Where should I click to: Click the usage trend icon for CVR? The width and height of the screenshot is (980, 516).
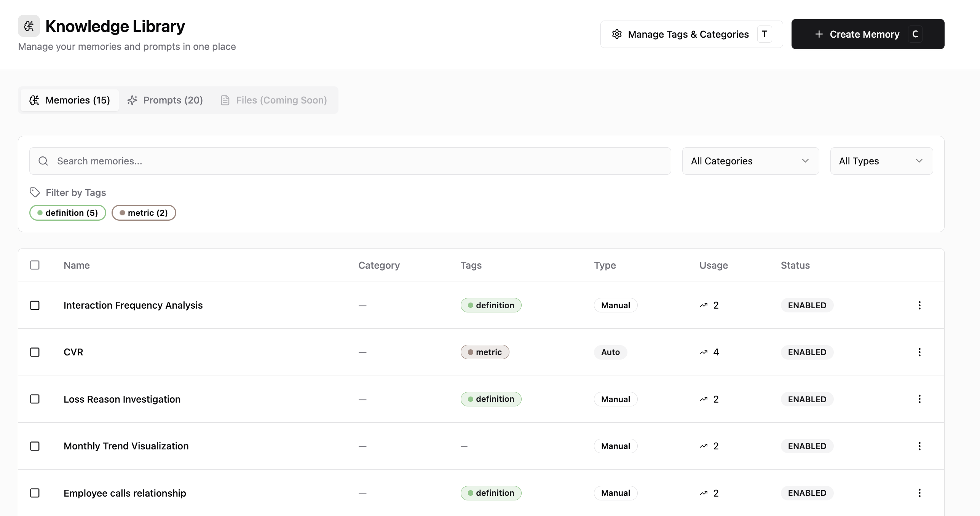pos(703,352)
